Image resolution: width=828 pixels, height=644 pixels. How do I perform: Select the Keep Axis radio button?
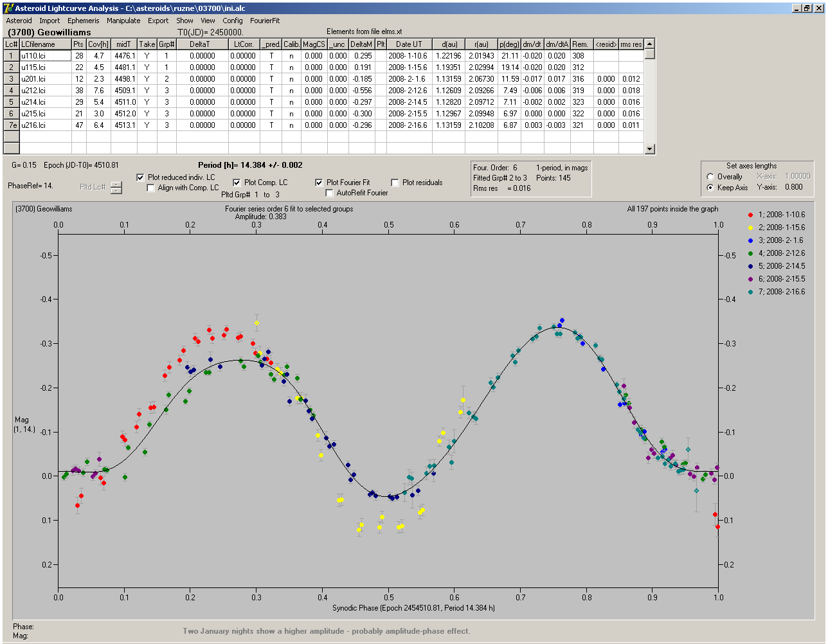[x=710, y=188]
